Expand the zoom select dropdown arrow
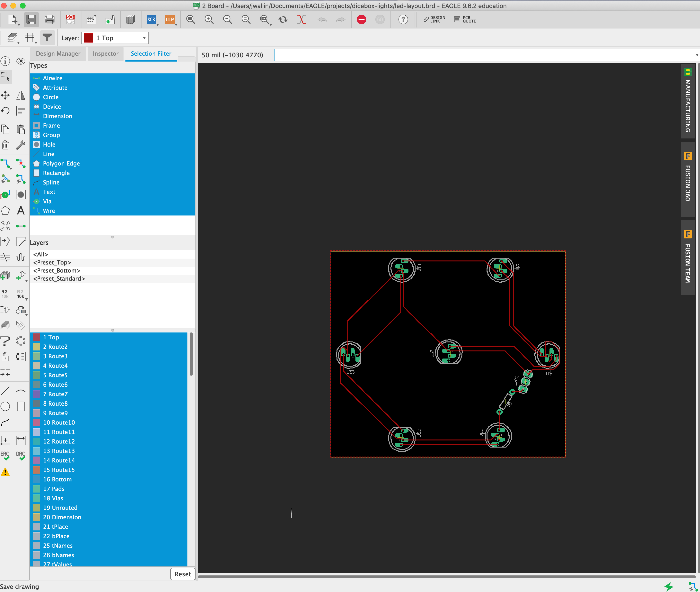Image resolution: width=700 pixels, height=592 pixels. [270, 24]
